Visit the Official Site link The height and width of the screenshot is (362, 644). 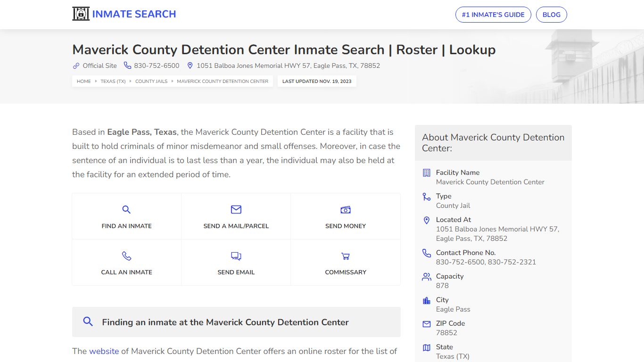coord(100,66)
